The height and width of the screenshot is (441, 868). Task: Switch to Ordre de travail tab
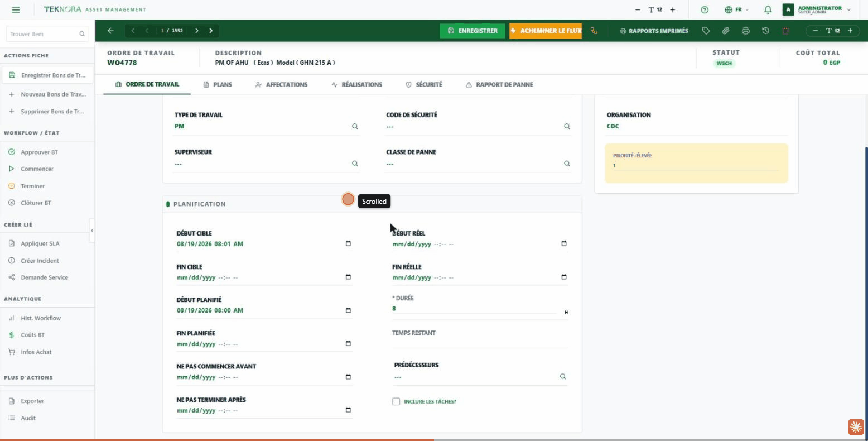pos(147,84)
